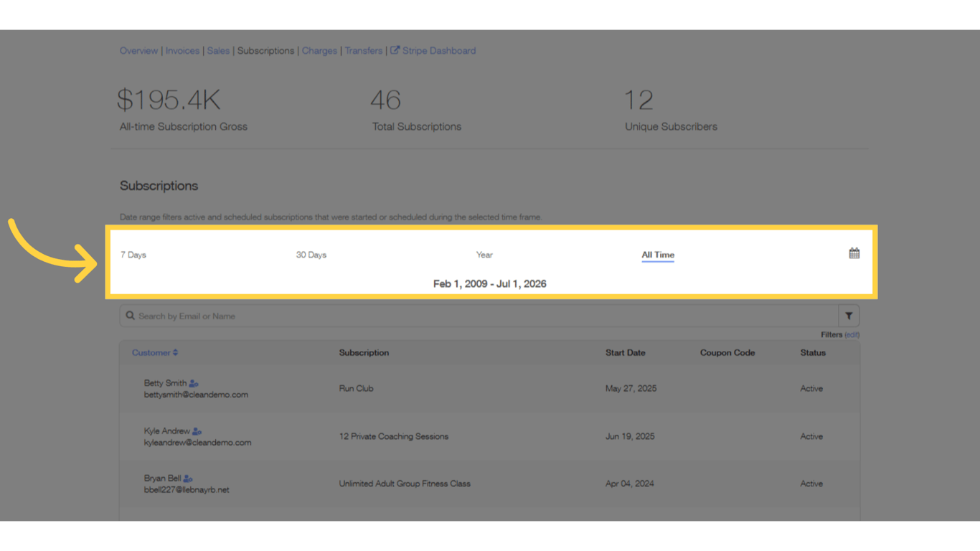The width and height of the screenshot is (980, 551).
Task: Navigate to the Overview page
Action: 138,50
